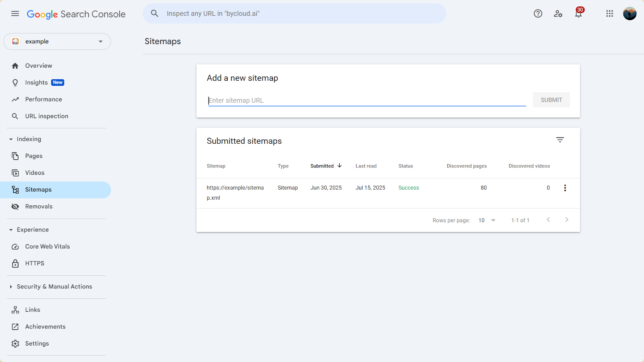Open the three-dot menu for sitemap row
The width and height of the screenshot is (644, 362).
(565, 188)
